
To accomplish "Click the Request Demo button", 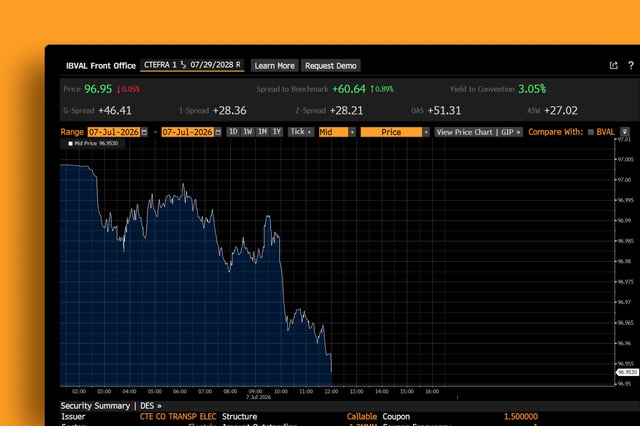I will [331, 66].
